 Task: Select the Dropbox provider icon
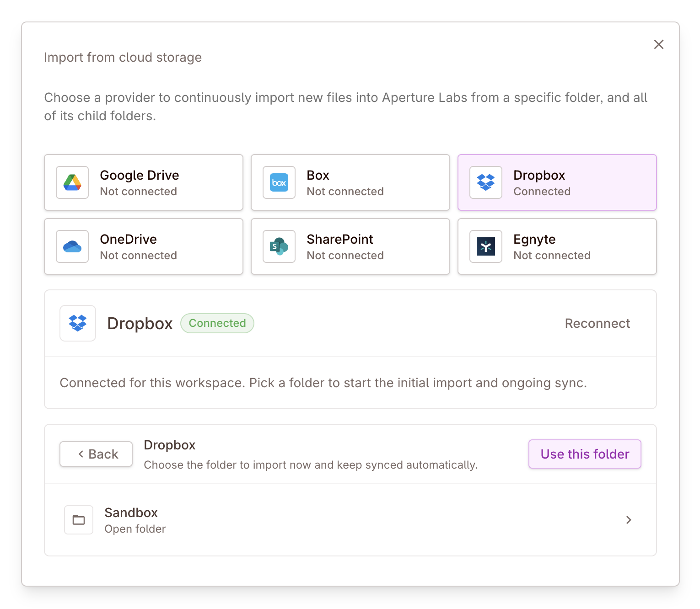485,182
